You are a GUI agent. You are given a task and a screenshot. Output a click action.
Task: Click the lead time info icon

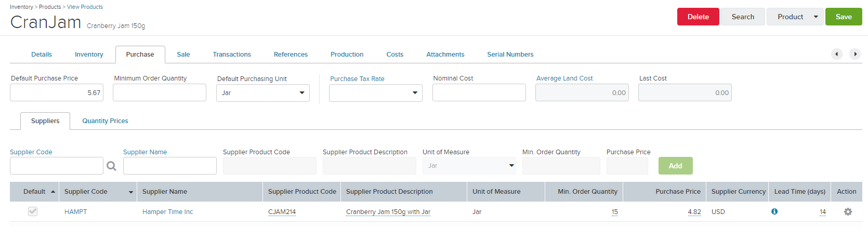click(x=774, y=211)
